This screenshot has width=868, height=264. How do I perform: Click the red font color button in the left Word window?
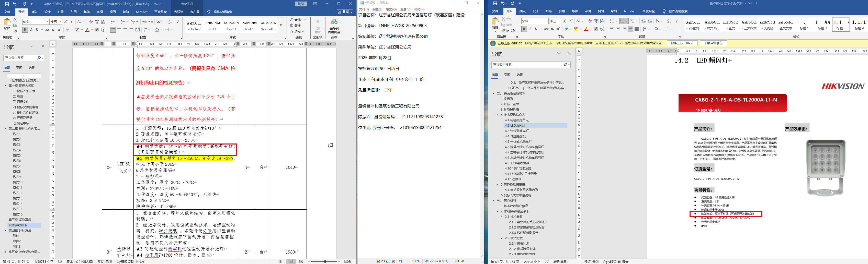point(87,30)
